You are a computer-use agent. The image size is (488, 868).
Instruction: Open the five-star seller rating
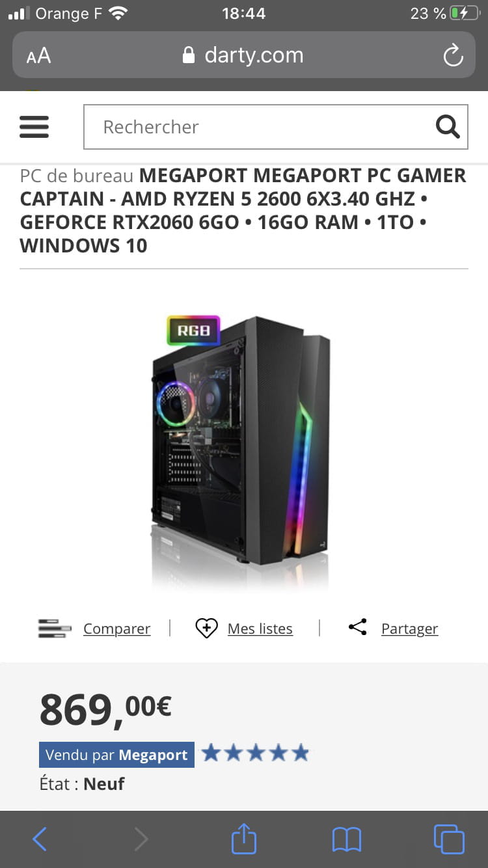(x=255, y=753)
